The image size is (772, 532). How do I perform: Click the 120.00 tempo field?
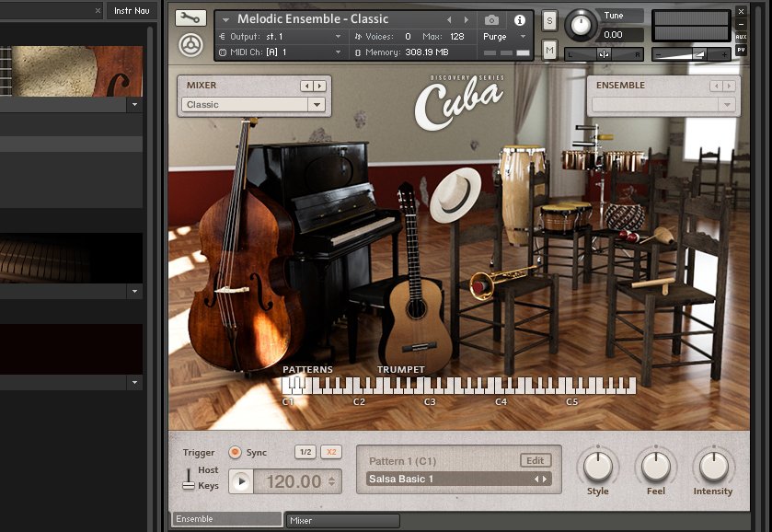pyautogui.click(x=294, y=481)
